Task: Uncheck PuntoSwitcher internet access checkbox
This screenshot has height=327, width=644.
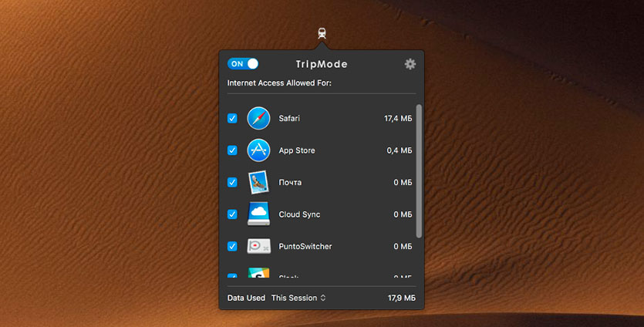Action: point(232,247)
